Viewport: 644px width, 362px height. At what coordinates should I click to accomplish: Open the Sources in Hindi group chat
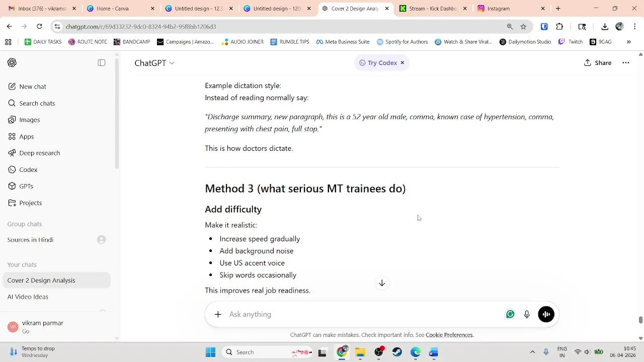[x=57, y=240]
